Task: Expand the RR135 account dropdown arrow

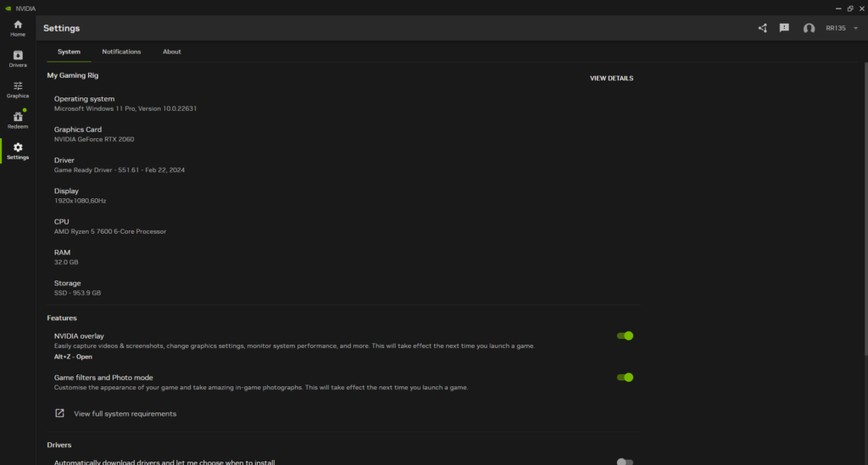Action: tap(855, 28)
